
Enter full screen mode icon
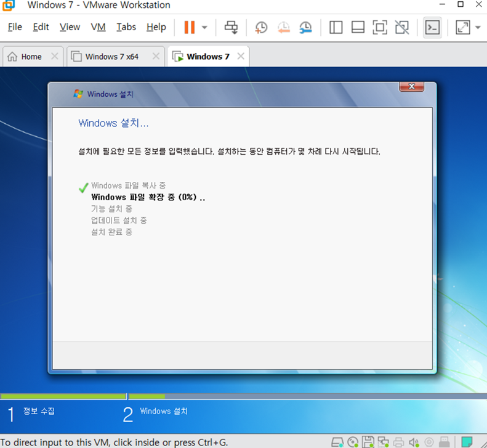pos(380,27)
